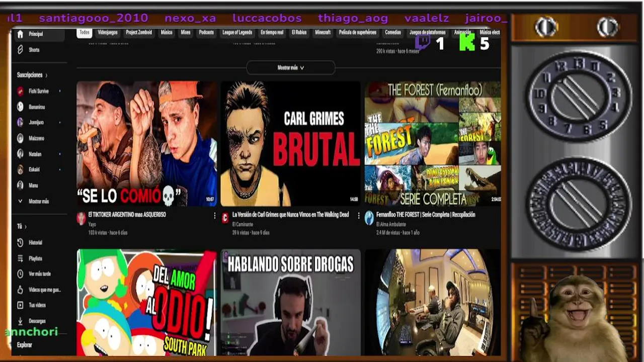This screenshot has width=644, height=362.
Task: Play the CARL GRIMES BRUTAL thumbnail
Action: tap(291, 144)
